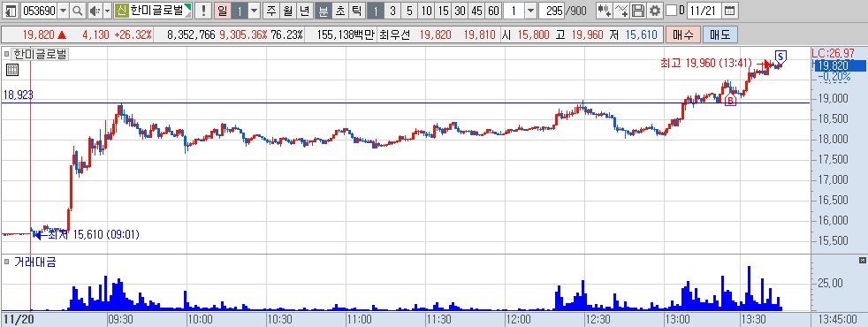Expand the 일 period value dropdown
Image resolution: width=868 pixels, height=327 pixels.
point(254,11)
